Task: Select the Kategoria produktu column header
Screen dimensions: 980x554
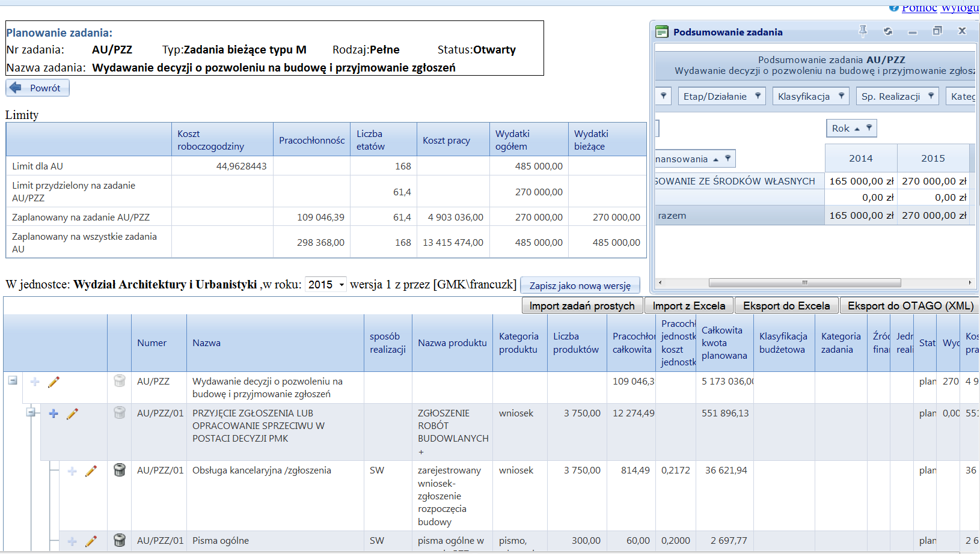Action: [519, 342]
